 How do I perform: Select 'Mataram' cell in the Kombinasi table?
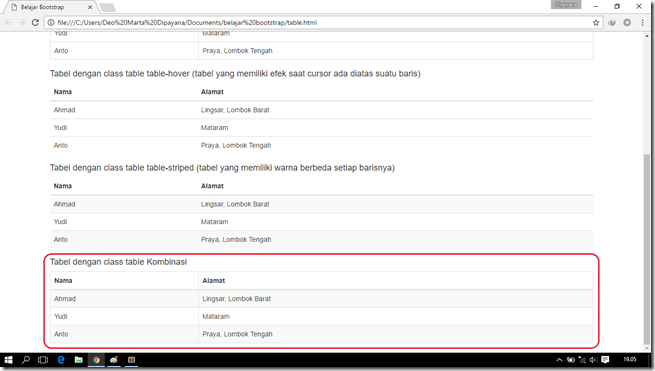coord(216,317)
